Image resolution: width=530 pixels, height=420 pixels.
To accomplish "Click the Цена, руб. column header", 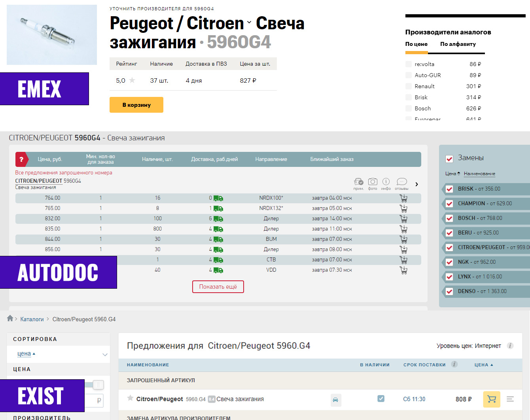I will [x=50, y=159].
